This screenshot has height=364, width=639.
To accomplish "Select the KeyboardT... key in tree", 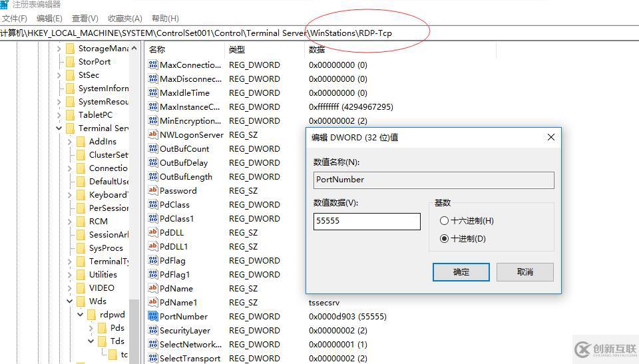I will [108, 195].
